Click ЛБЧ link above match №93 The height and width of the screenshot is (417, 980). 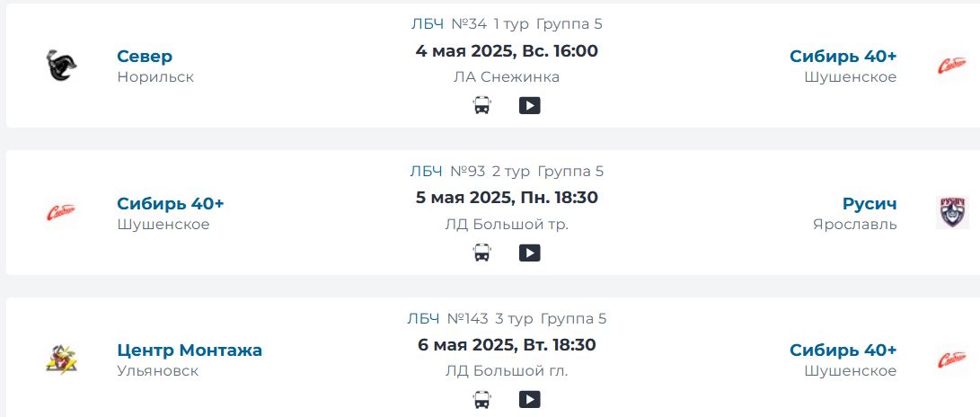427,172
